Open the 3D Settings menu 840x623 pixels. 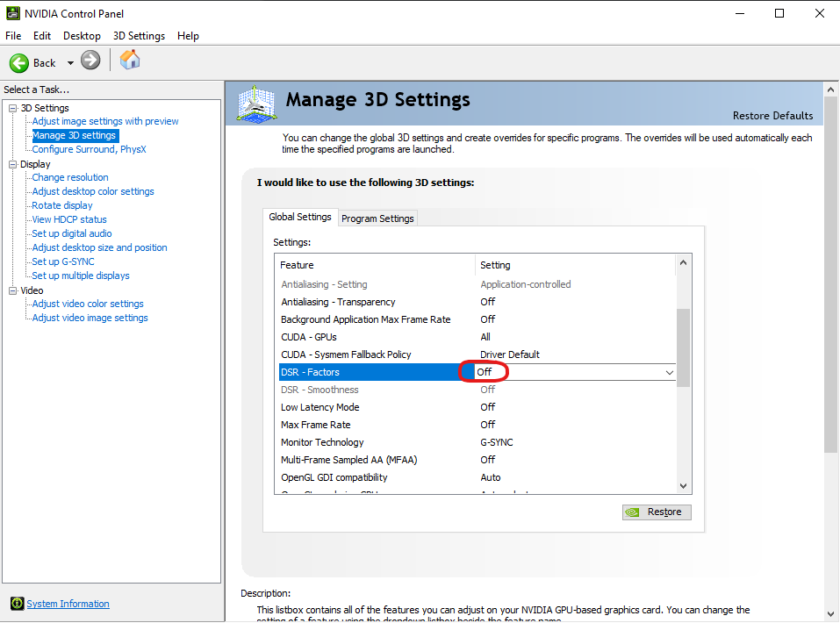pyautogui.click(x=139, y=36)
